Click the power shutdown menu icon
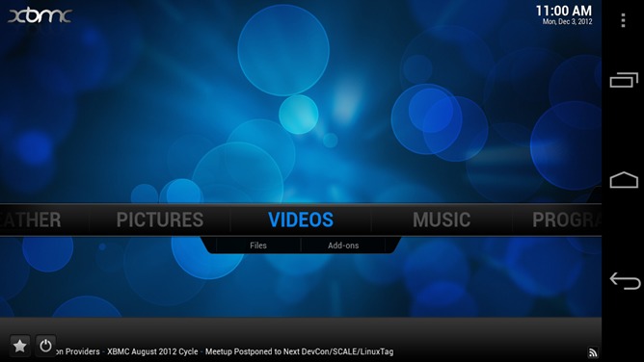Image resolution: width=644 pixels, height=362 pixels. point(45,346)
